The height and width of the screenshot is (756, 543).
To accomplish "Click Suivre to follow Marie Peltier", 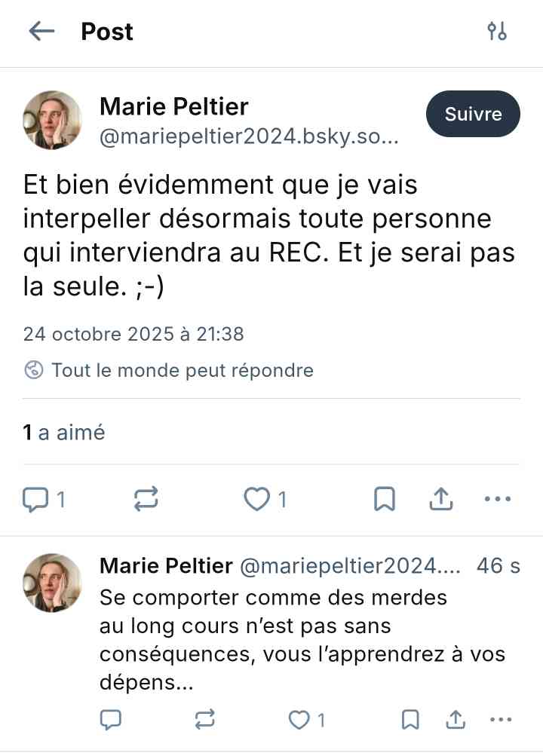I will (x=473, y=115).
